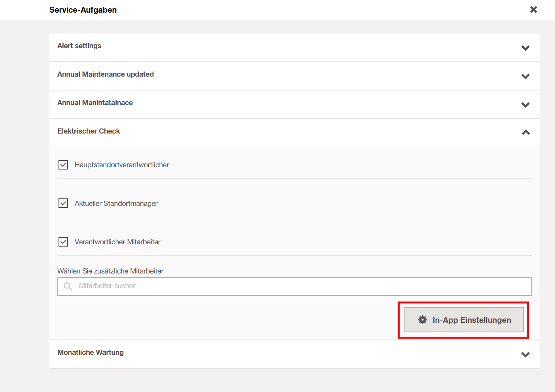Expand Monatliche Wartung chevron
Viewport: 555px width, 392px height.
[525, 354]
